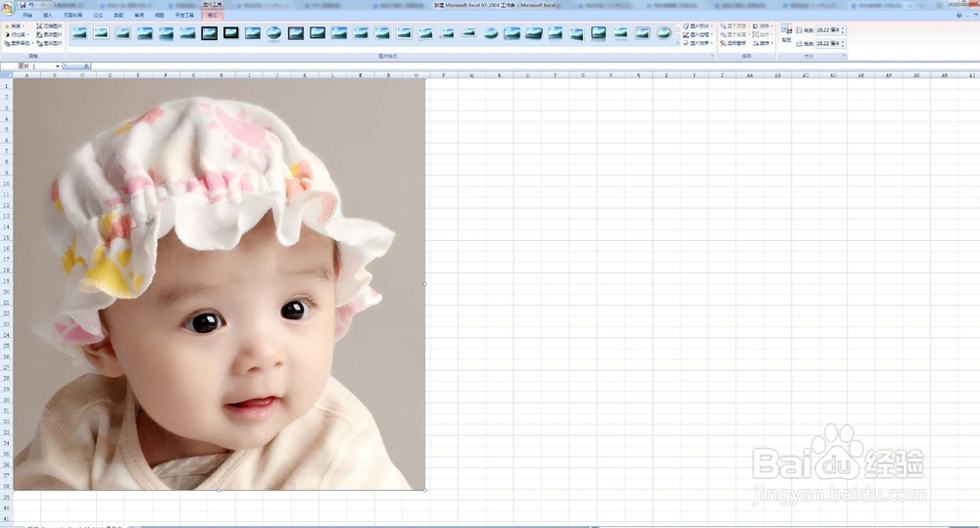Image resolution: width=980 pixels, height=528 pixels.
Task: Expand the 图片形状 (Picture Shape) dropdown
Action: pyautogui.click(x=698, y=26)
